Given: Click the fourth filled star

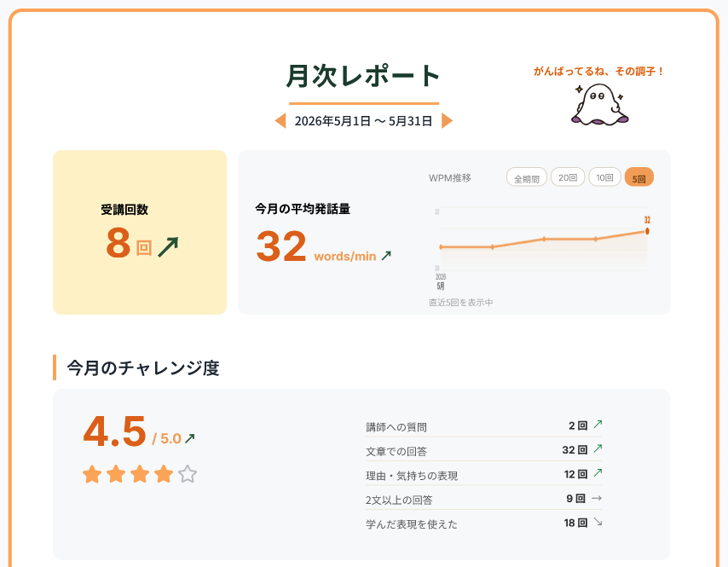Looking at the screenshot, I should (164, 474).
